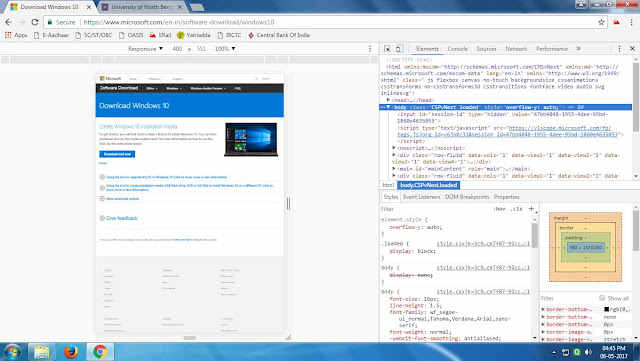Viewport: 640px width, 361px height.
Task: Add new style rule plus icon
Action: [x=531, y=209]
